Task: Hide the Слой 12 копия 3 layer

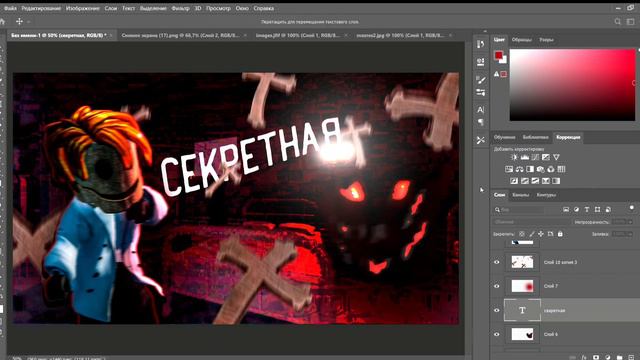Action: click(497, 262)
